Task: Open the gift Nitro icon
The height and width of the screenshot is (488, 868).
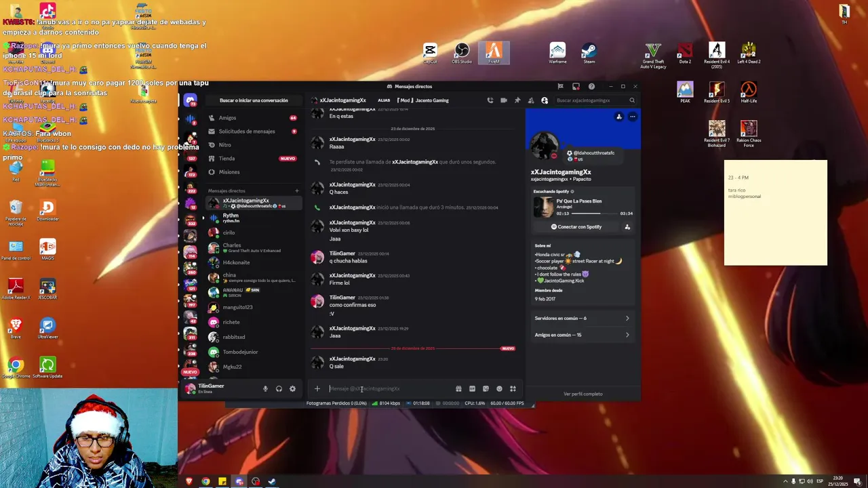Action: pyautogui.click(x=458, y=389)
